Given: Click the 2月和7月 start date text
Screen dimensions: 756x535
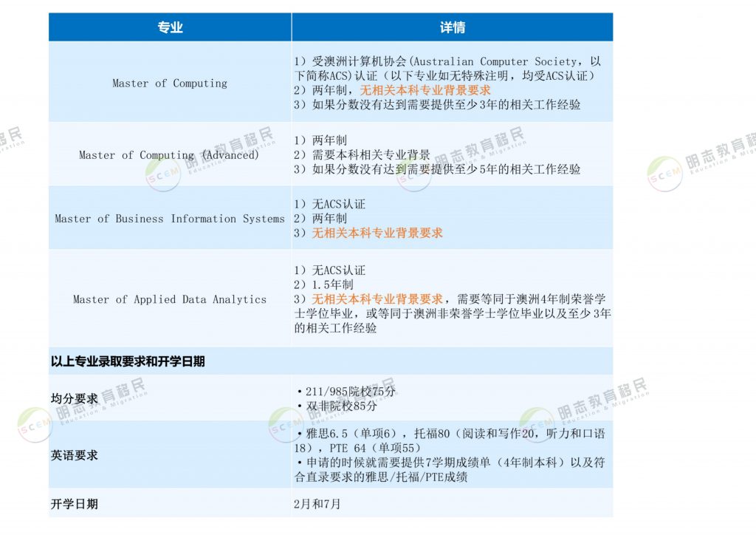Looking at the screenshot, I should tap(317, 504).
